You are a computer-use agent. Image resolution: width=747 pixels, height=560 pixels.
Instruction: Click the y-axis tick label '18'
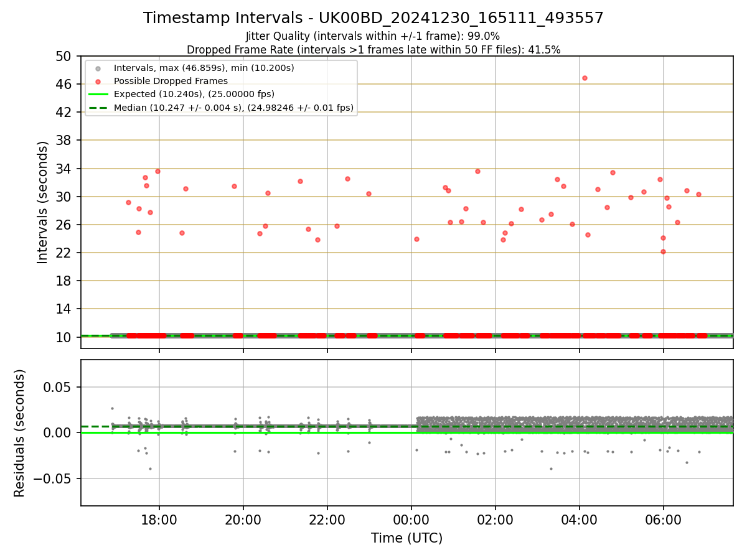[64, 281]
